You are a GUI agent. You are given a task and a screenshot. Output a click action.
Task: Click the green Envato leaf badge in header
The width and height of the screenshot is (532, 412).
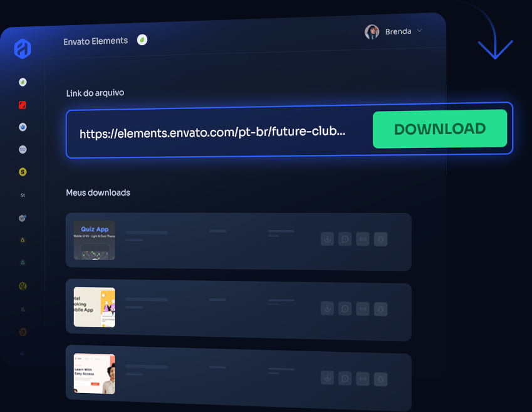(x=142, y=40)
